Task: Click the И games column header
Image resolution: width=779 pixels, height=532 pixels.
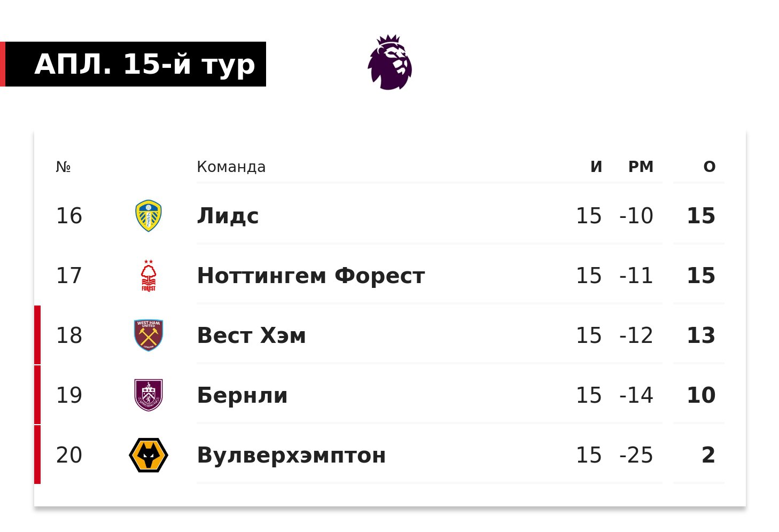Action: point(596,167)
